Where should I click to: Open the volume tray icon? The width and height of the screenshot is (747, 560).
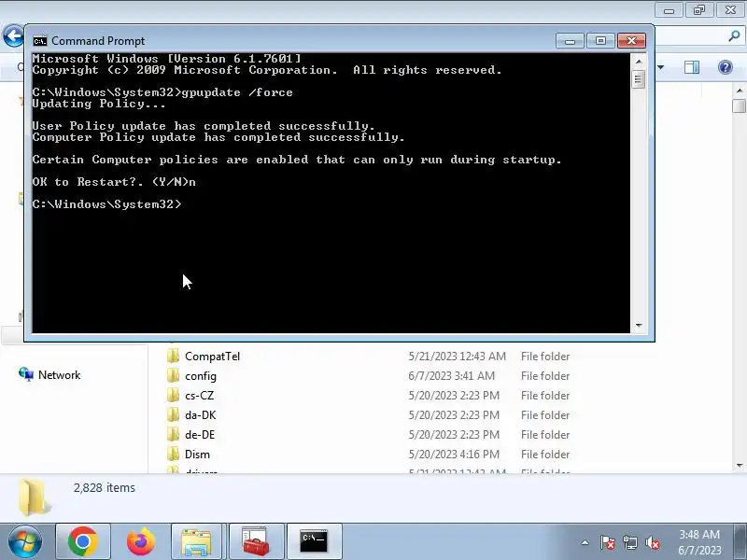point(652,542)
